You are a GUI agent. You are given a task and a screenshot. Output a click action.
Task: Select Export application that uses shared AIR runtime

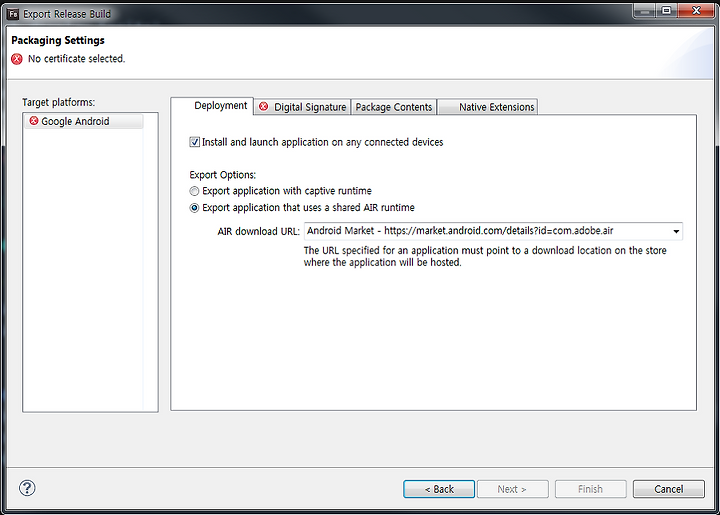pos(194,208)
